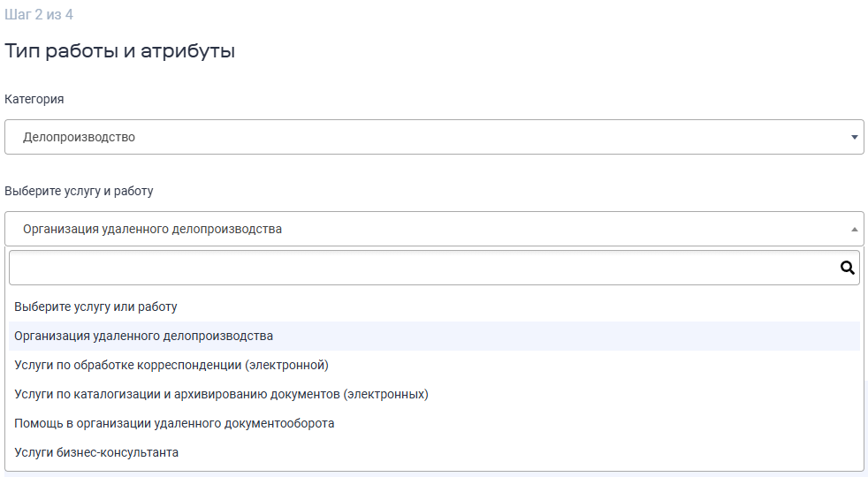Click the Категория field label
Image resolution: width=868 pixels, height=477 pixels.
34,99
